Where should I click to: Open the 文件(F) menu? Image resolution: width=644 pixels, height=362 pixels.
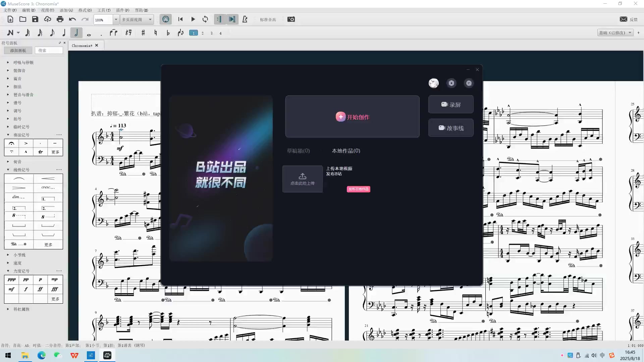pos(10,10)
